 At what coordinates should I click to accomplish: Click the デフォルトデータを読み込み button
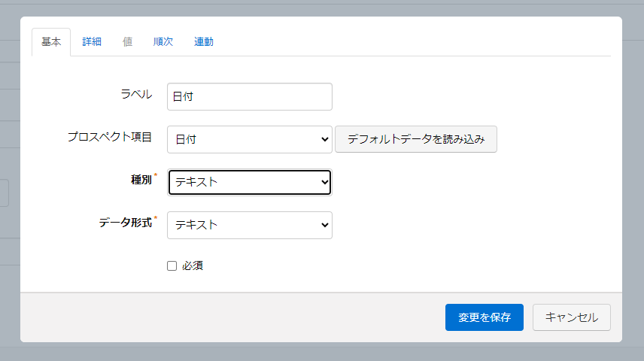(416, 139)
